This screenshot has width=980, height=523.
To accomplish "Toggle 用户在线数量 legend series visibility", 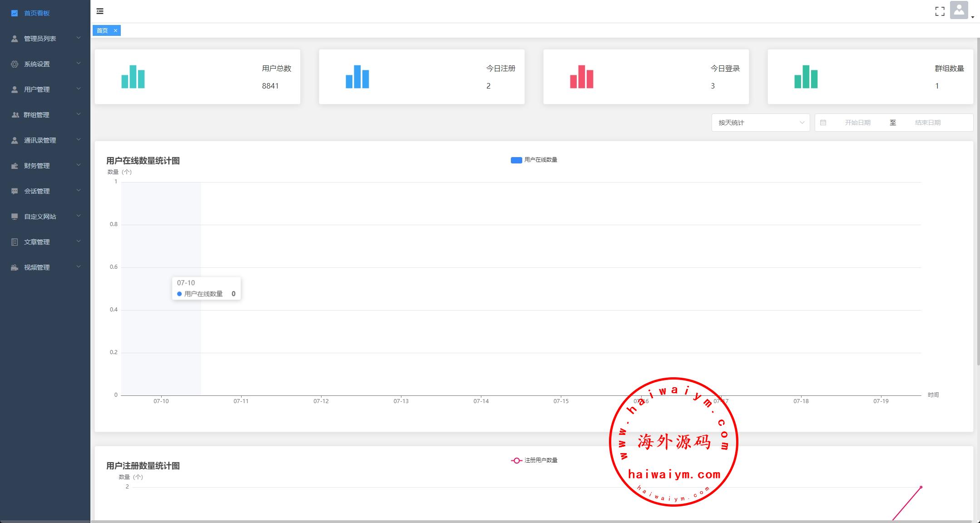I will pos(534,160).
